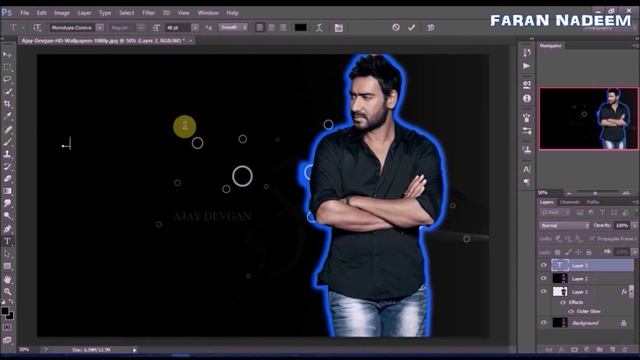640x360 pixels.
Task: Open the Opacity dropdown arrow
Action: (x=634, y=225)
